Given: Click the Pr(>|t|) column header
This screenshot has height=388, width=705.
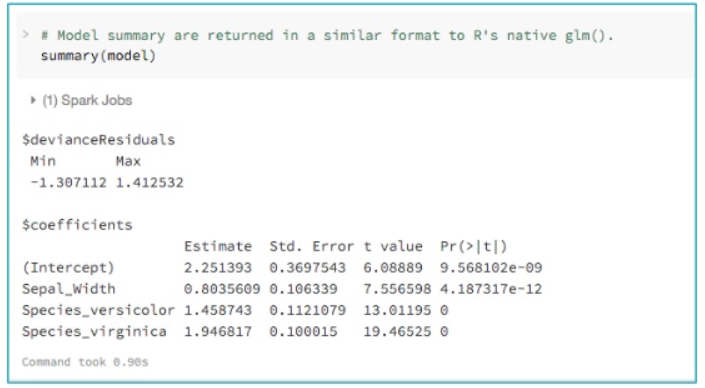Looking at the screenshot, I should coord(473,246).
